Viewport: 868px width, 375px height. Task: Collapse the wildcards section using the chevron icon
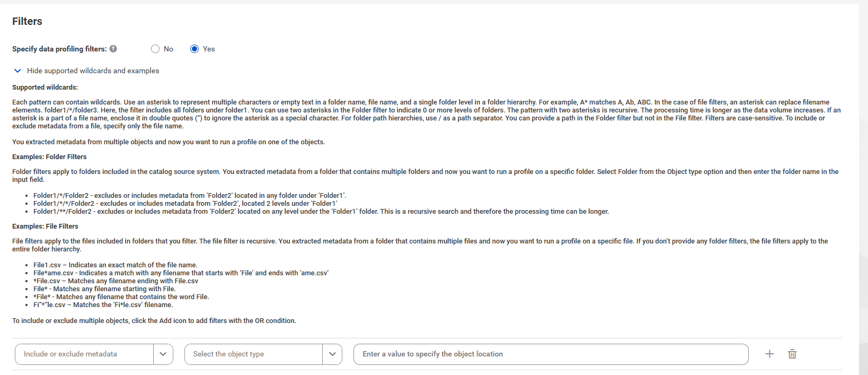17,71
